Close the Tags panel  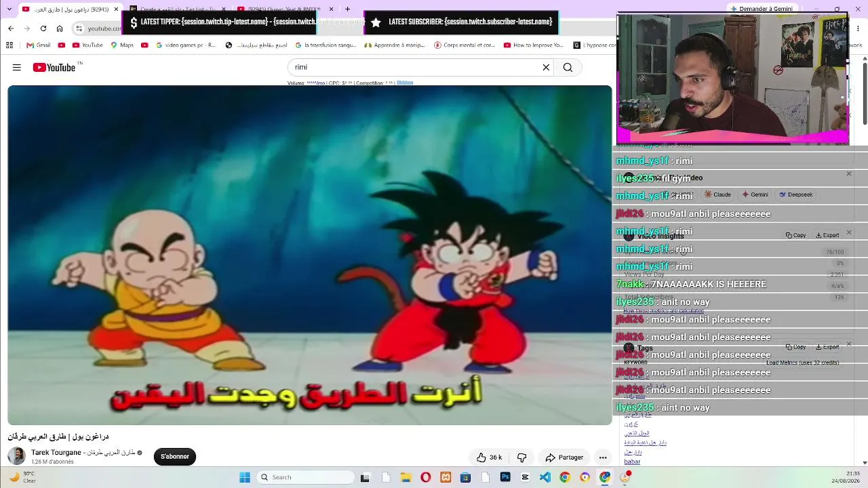849,344
